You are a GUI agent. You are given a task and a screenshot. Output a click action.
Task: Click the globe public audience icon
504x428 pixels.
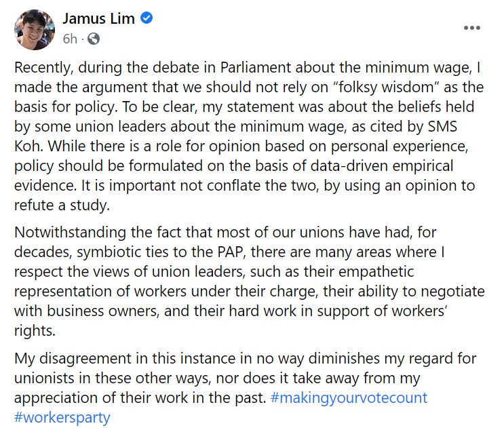pyautogui.click(x=94, y=39)
